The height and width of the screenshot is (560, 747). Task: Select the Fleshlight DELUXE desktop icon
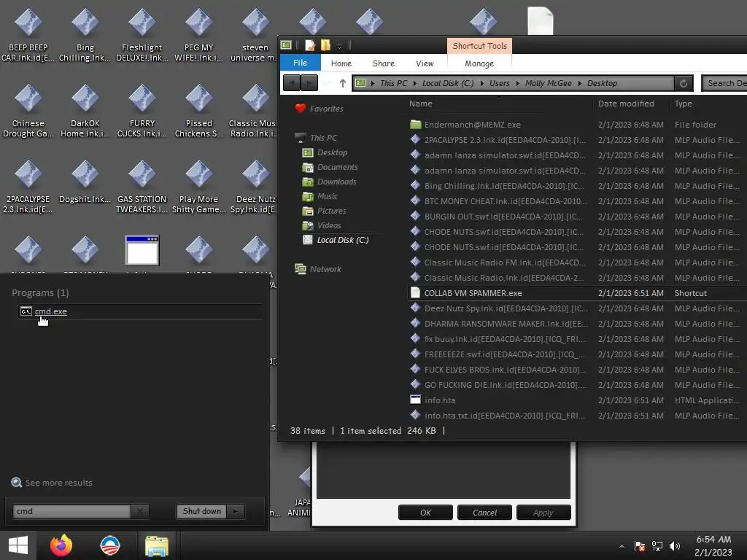point(142,36)
